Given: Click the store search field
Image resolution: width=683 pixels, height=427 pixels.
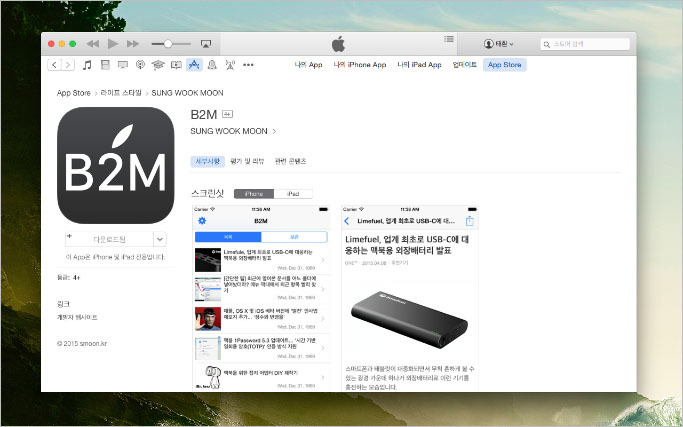Looking at the screenshot, I should point(585,44).
